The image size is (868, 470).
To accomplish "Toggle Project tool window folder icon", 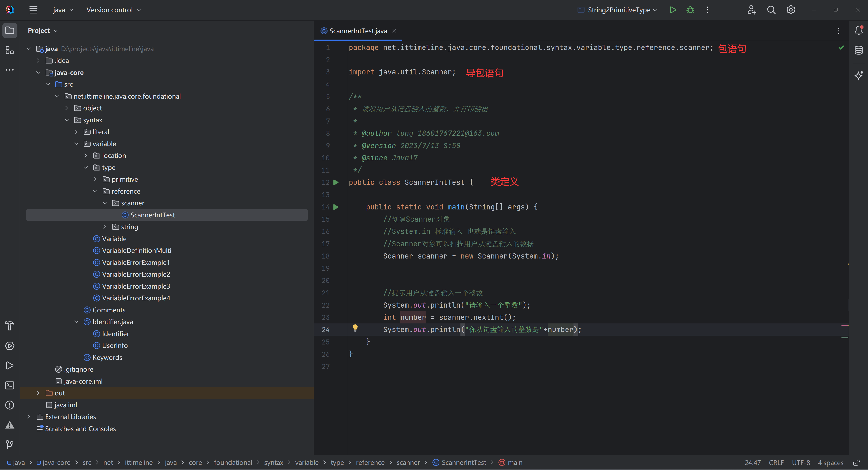I will coord(10,30).
